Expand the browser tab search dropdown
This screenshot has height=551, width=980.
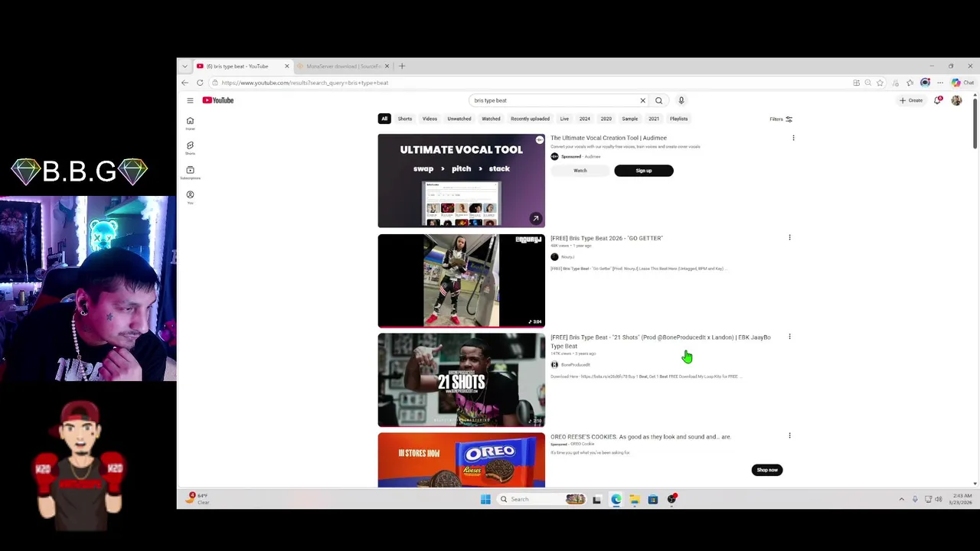[x=185, y=66]
